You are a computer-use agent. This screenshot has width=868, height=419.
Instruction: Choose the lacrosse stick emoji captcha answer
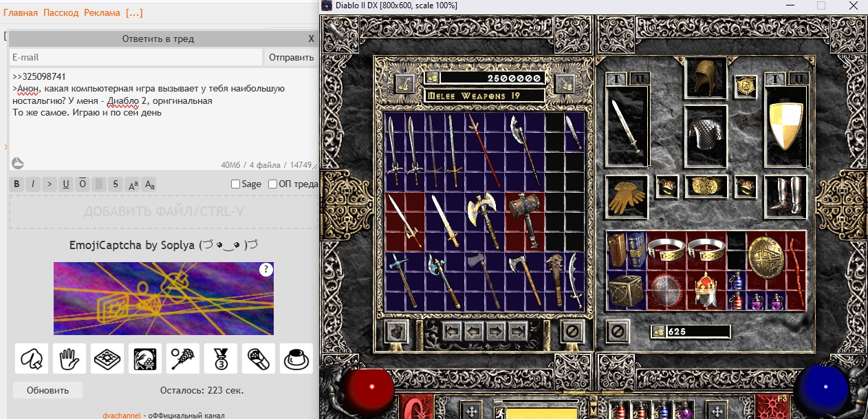click(183, 358)
